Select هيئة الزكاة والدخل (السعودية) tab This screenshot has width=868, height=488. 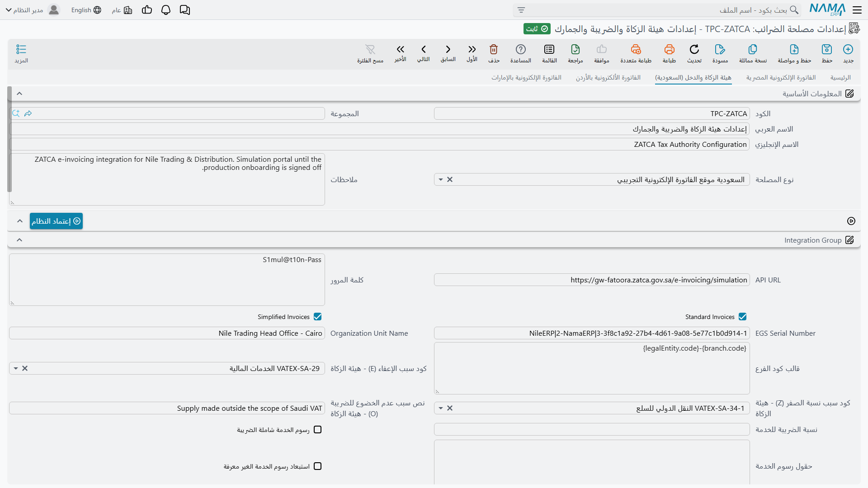coord(693,78)
